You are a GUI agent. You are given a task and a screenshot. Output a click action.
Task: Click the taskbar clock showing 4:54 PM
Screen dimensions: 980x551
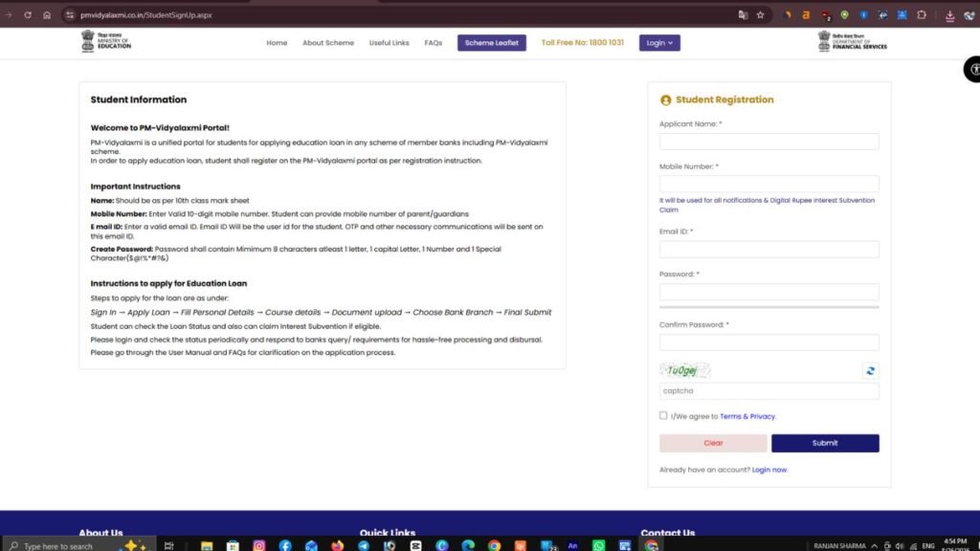(x=955, y=544)
